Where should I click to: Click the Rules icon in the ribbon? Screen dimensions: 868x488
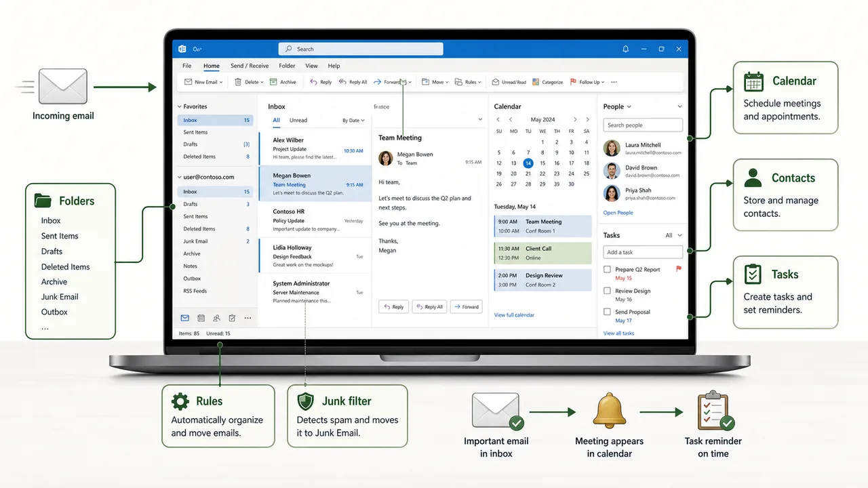[x=458, y=82]
